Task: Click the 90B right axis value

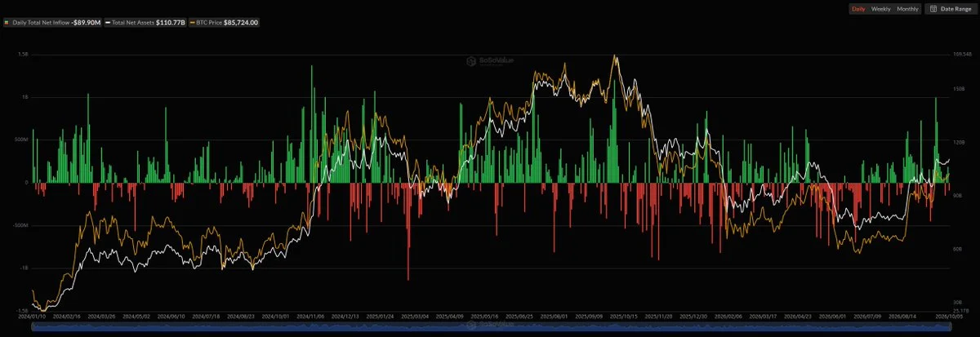Action: tap(957, 196)
